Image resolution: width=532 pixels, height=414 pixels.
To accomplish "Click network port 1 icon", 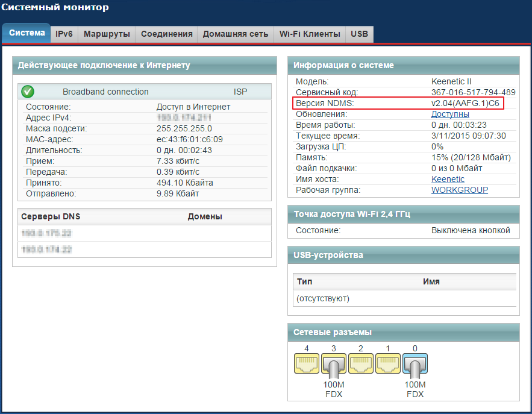I will 387,363.
